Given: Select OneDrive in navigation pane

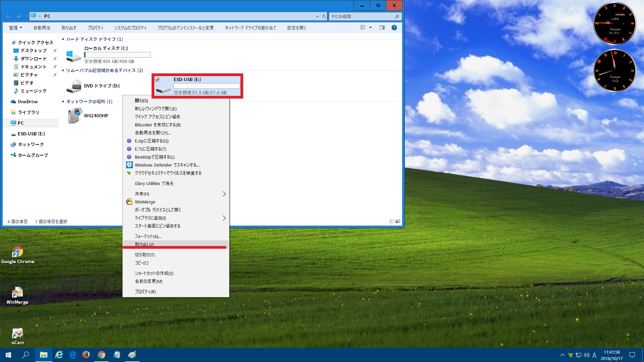Looking at the screenshot, I should point(28,102).
